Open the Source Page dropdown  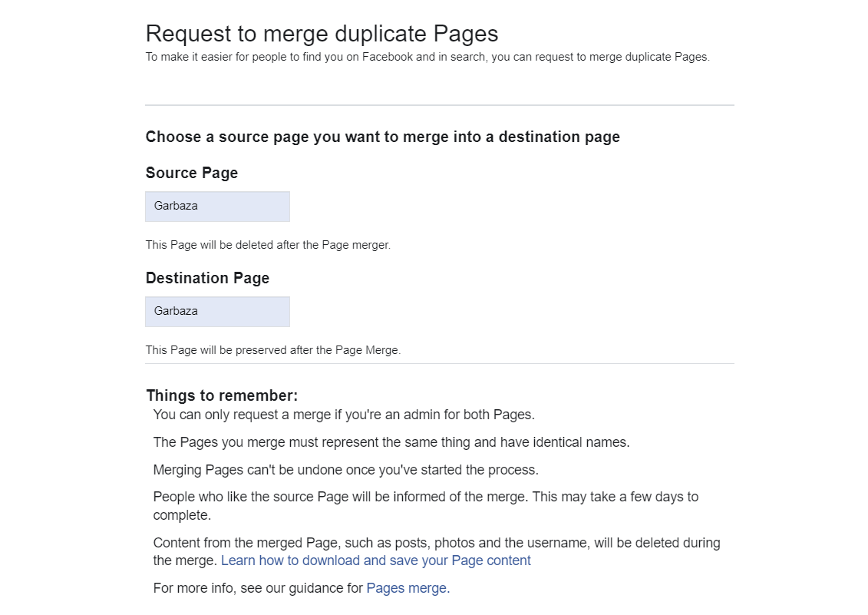217,207
